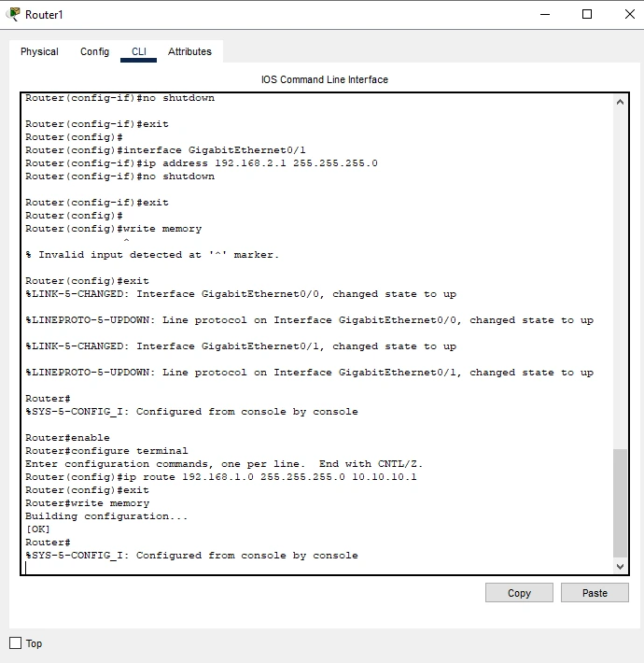This screenshot has height=663, width=644.
Task: Click the blank CLI input line at bottom
Action: (x=319, y=569)
